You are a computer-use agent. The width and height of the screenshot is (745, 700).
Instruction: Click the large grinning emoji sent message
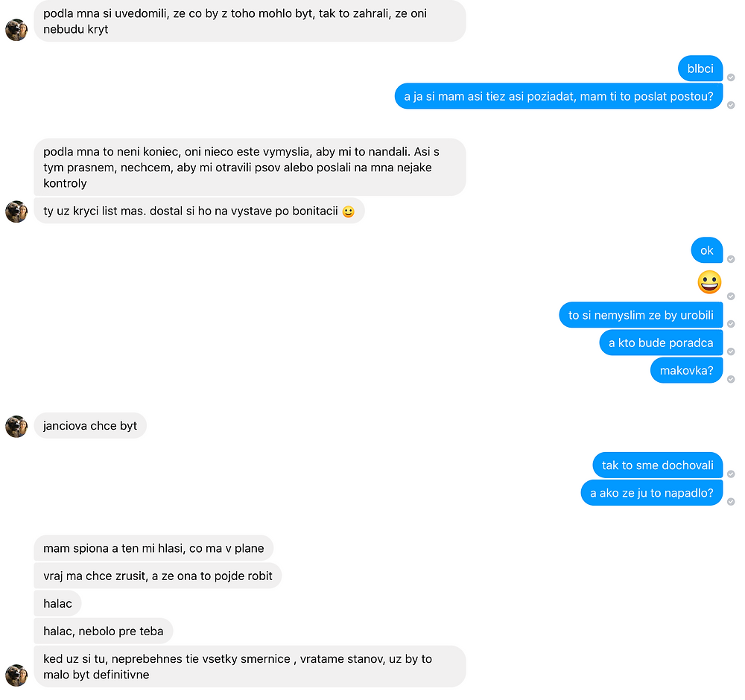(x=709, y=282)
